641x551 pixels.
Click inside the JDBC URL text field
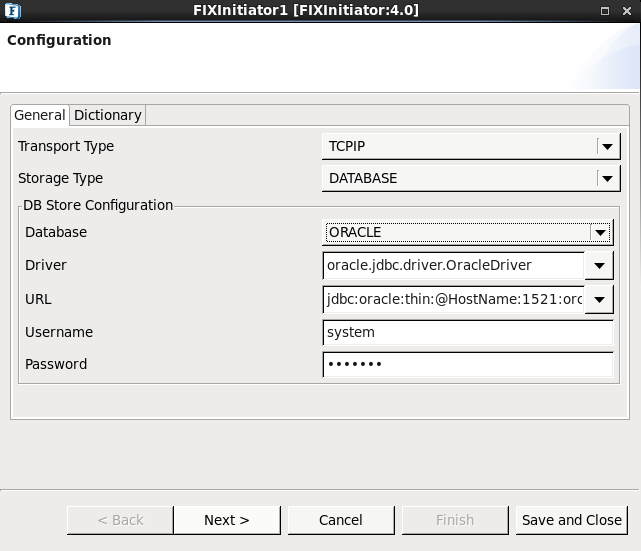click(x=454, y=300)
